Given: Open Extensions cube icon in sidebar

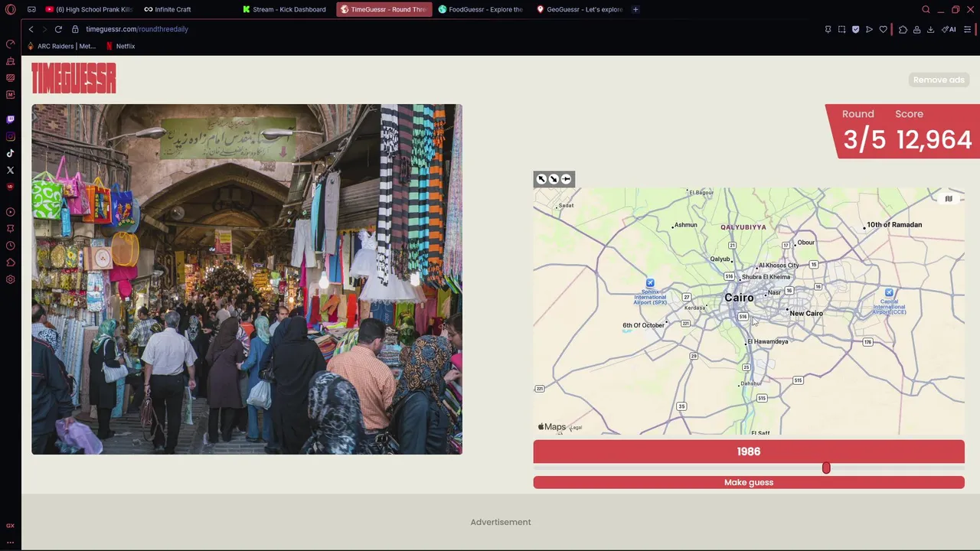Looking at the screenshot, I should point(10,262).
